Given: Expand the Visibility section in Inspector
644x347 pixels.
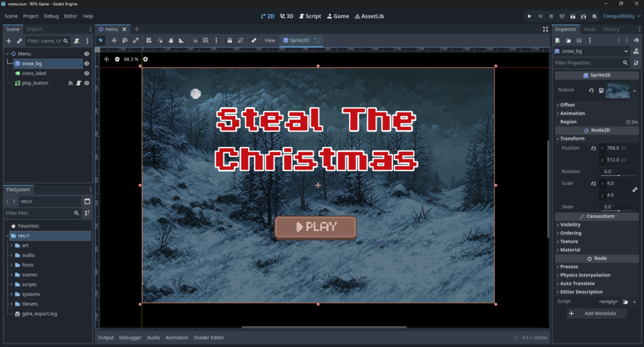Looking at the screenshot, I should [570, 225].
